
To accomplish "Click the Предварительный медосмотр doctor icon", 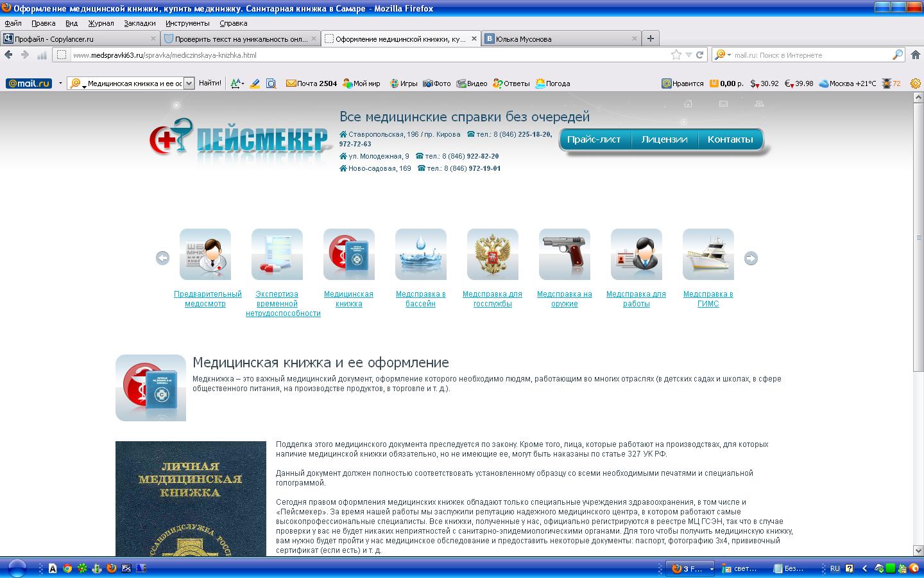I will [x=205, y=254].
